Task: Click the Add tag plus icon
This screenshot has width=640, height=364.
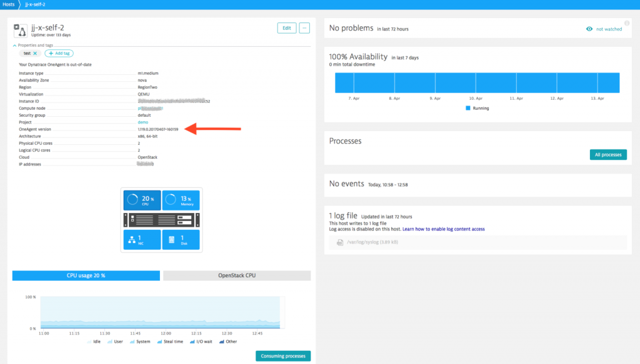Action: [51, 53]
